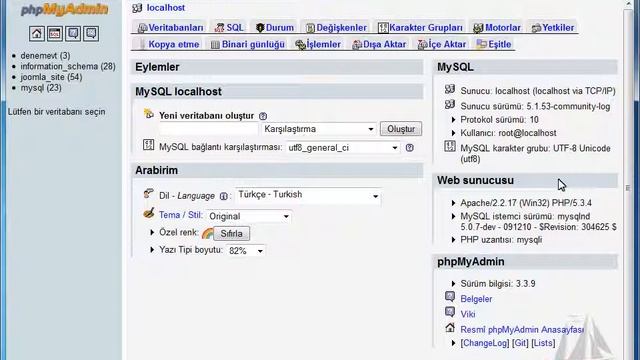This screenshot has width=640, height=360.
Task: Select the mysql database
Action: pos(41,88)
